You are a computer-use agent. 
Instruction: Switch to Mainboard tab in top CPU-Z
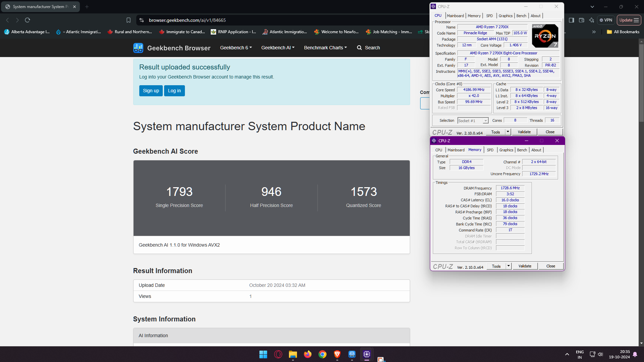(455, 16)
